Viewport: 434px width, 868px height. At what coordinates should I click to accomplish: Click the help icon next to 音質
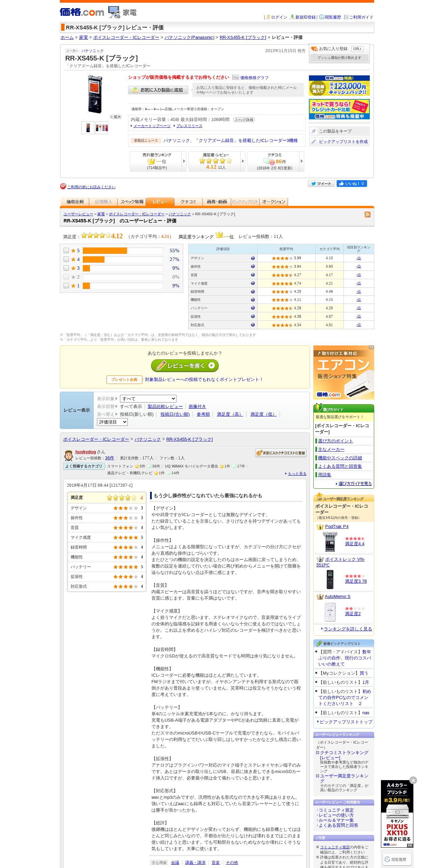click(x=252, y=275)
